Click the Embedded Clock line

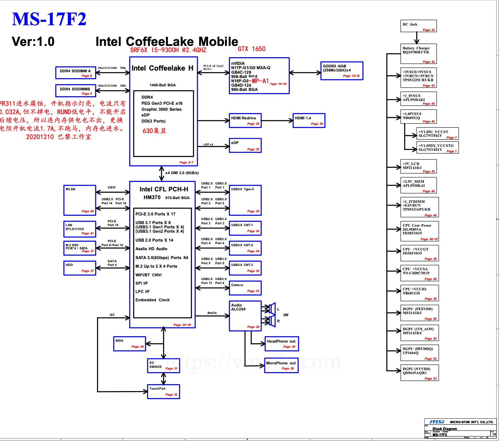point(152,300)
